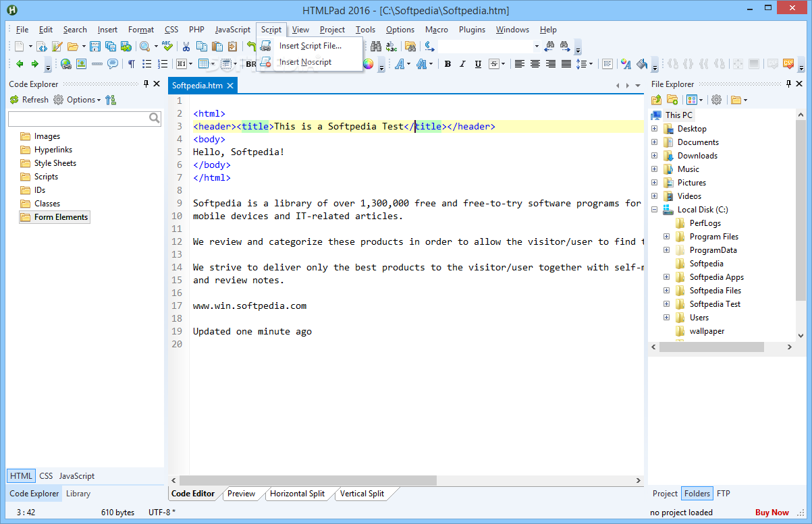
Task: Switch to the Preview tab
Action: tap(241, 494)
